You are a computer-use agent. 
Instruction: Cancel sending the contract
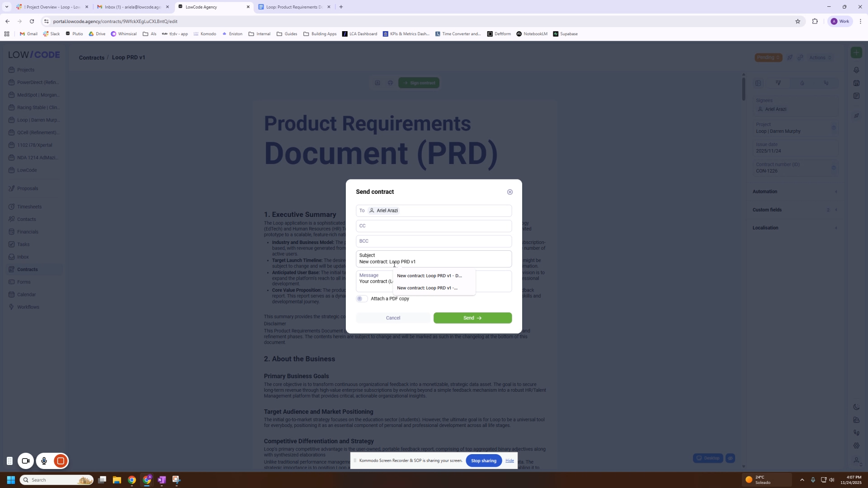click(x=393, y=318)
